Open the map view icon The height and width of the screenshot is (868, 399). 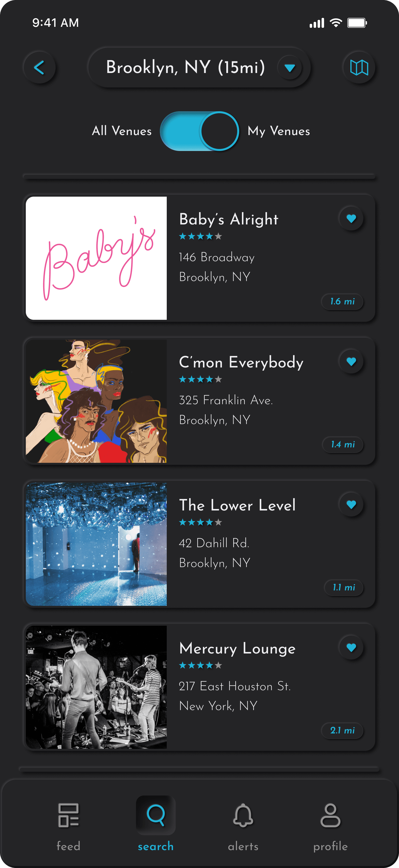tap(359, 67)
